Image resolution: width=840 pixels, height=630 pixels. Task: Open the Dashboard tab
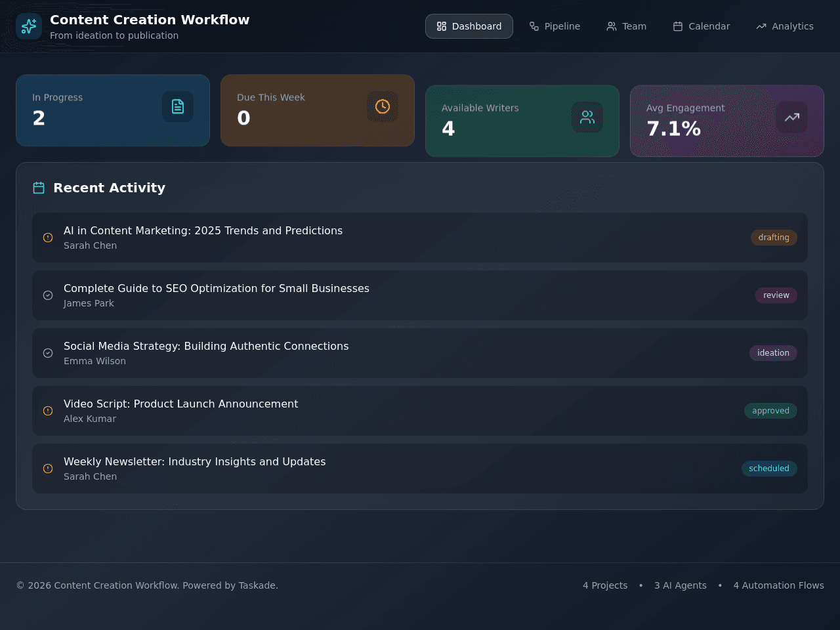coord(469,26)
